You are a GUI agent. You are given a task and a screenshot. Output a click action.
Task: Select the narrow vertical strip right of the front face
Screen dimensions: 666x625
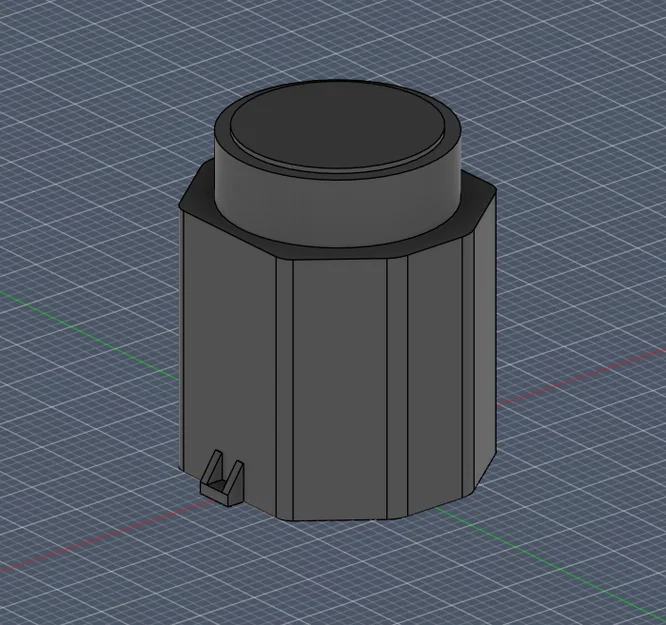click(397, 387)
